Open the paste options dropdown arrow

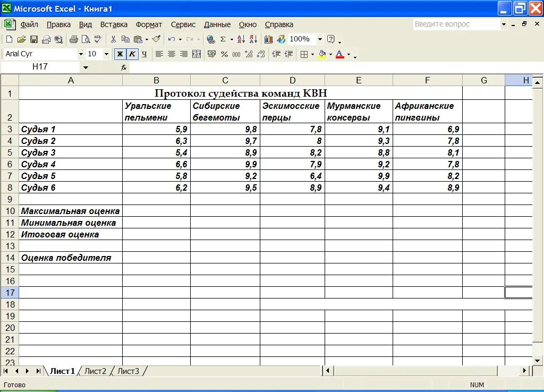click(147, 39)
